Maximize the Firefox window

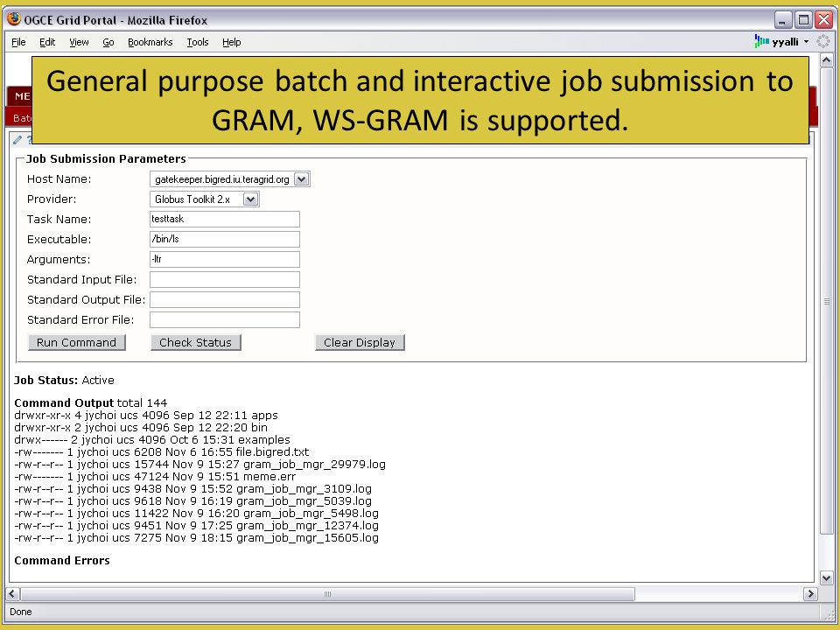(x=803, y=20)
